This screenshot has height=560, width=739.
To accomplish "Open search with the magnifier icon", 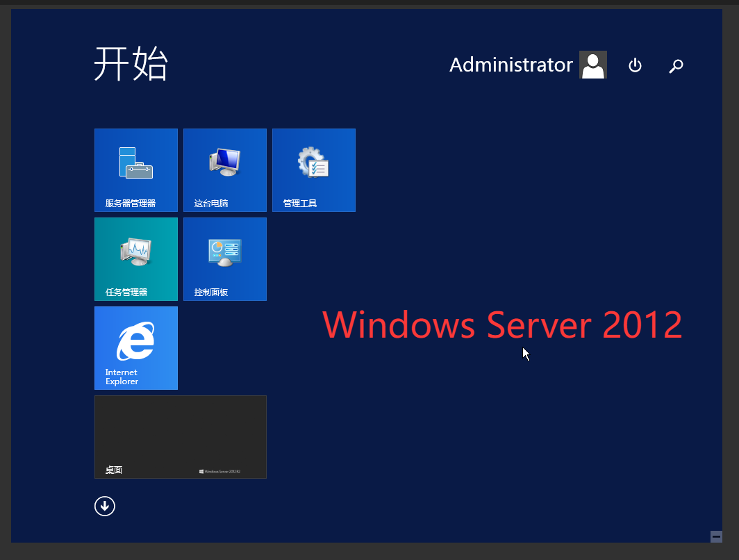I will pyautogui.click(x=676, y=65).
